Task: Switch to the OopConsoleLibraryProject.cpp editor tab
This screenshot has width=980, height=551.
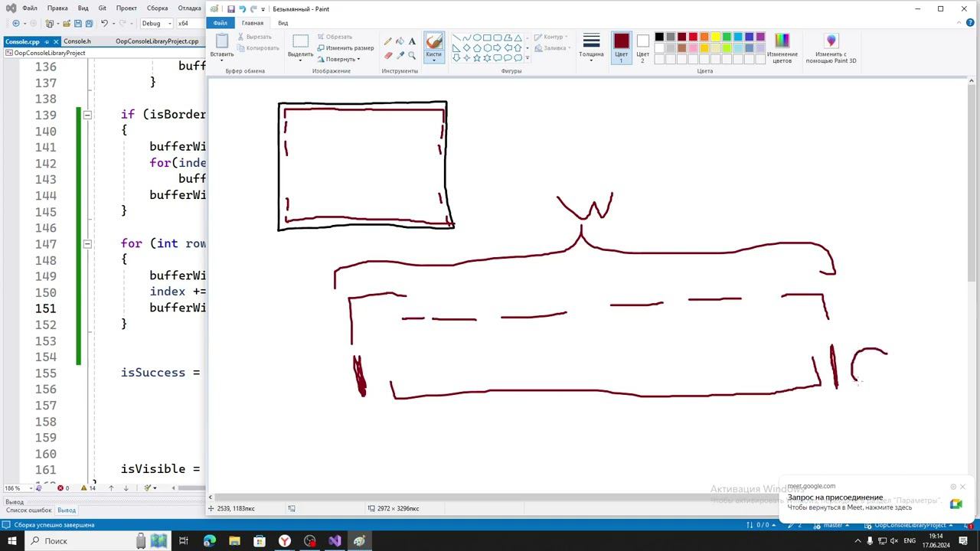Action: tap(157, 41)
